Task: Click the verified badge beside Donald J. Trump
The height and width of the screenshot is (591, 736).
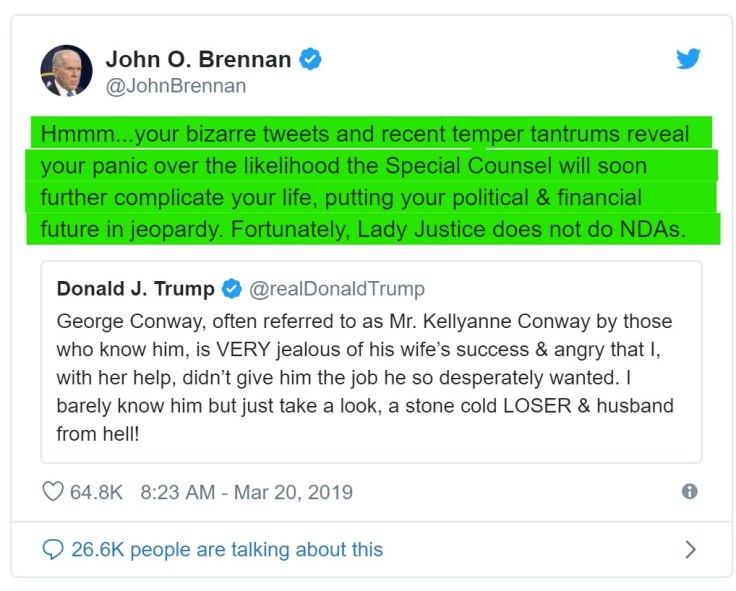Action: coord(231,289)
